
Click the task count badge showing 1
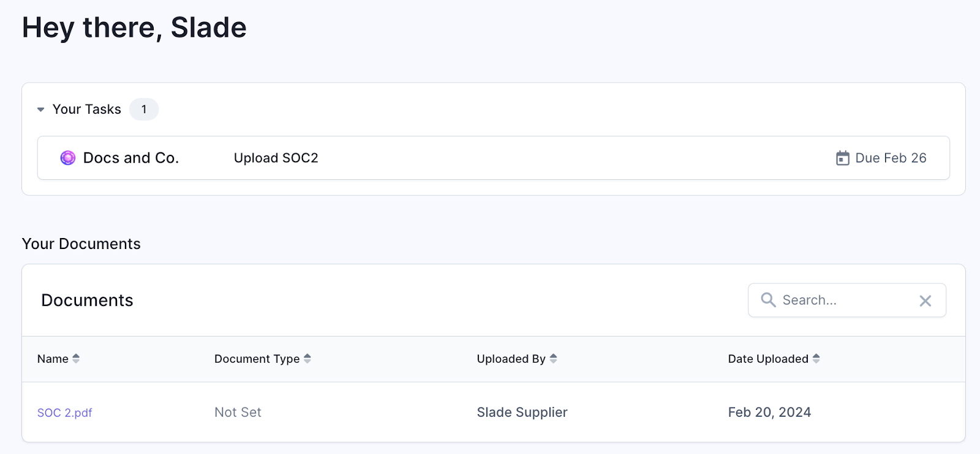coord(144,110)
